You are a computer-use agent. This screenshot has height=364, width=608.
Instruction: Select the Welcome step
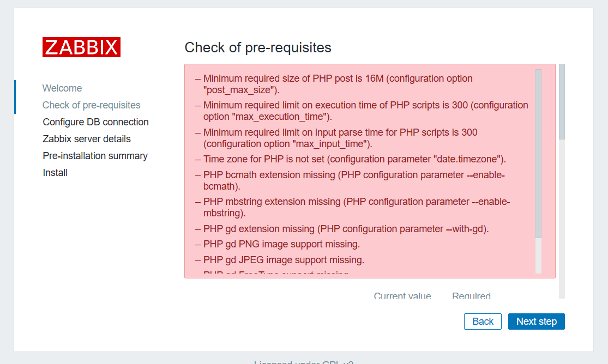62,88
